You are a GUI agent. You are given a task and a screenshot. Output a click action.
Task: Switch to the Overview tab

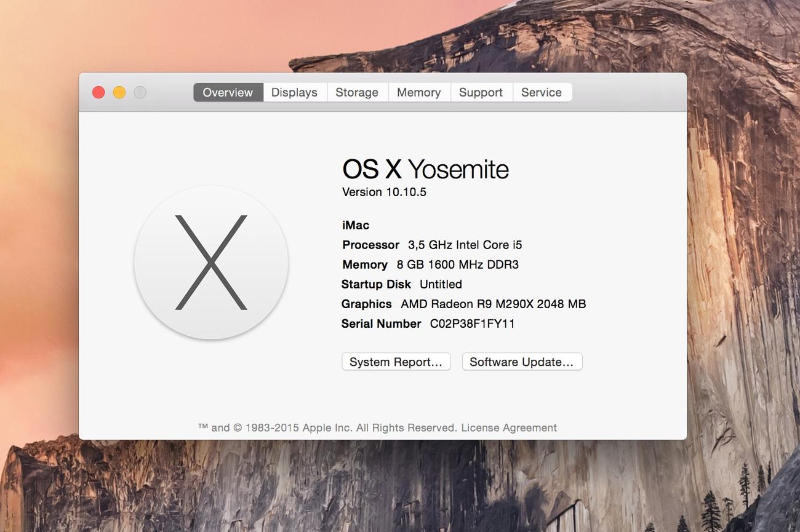click(x=228, y=92)
